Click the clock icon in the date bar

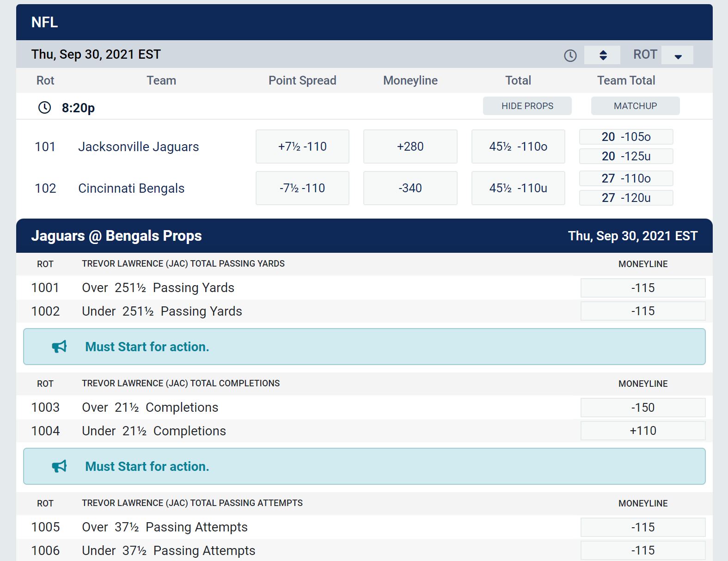tap(570, 55)
